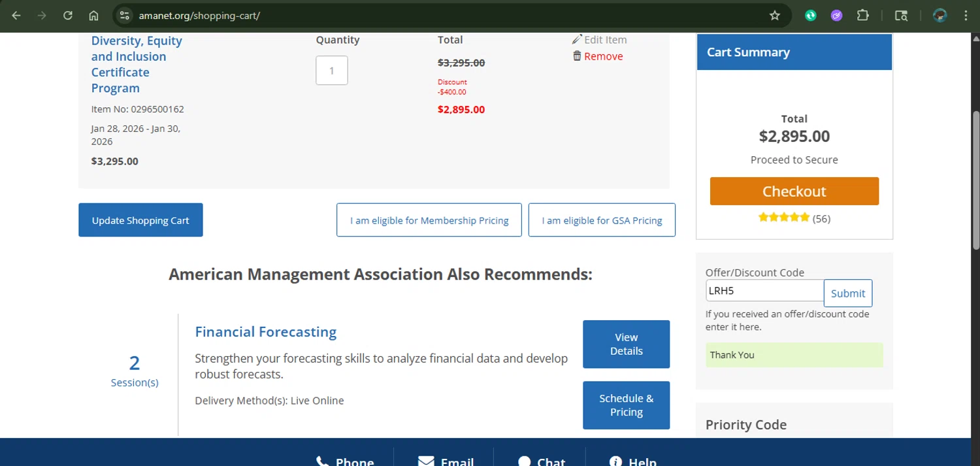Viewport: 980px width, 466px height.
Task: Click the pencil Edit Item icon
Action: click(577, 39)
